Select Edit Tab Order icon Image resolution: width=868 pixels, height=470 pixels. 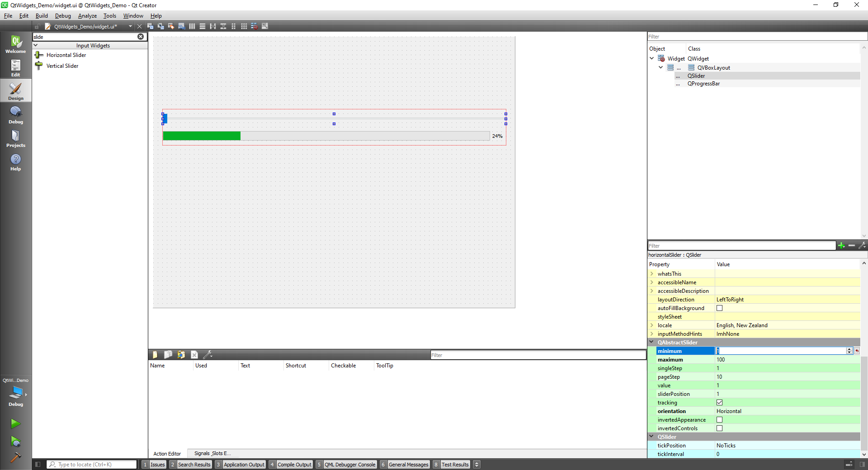[x=181, y=26]
